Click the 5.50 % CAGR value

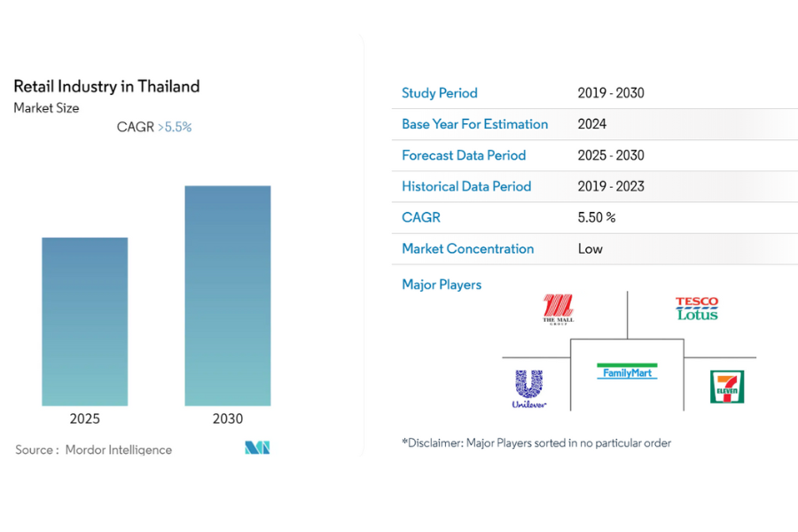tap(597, 217)
